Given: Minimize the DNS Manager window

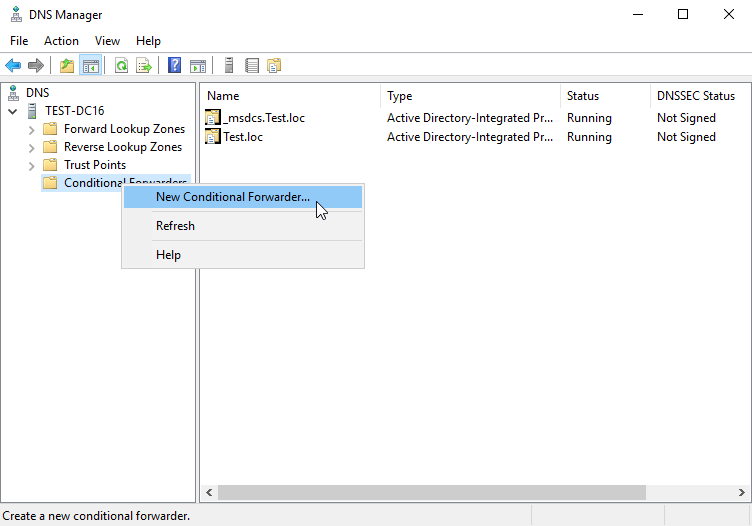Looking at the screenshot, I should (x=638, y=14).
